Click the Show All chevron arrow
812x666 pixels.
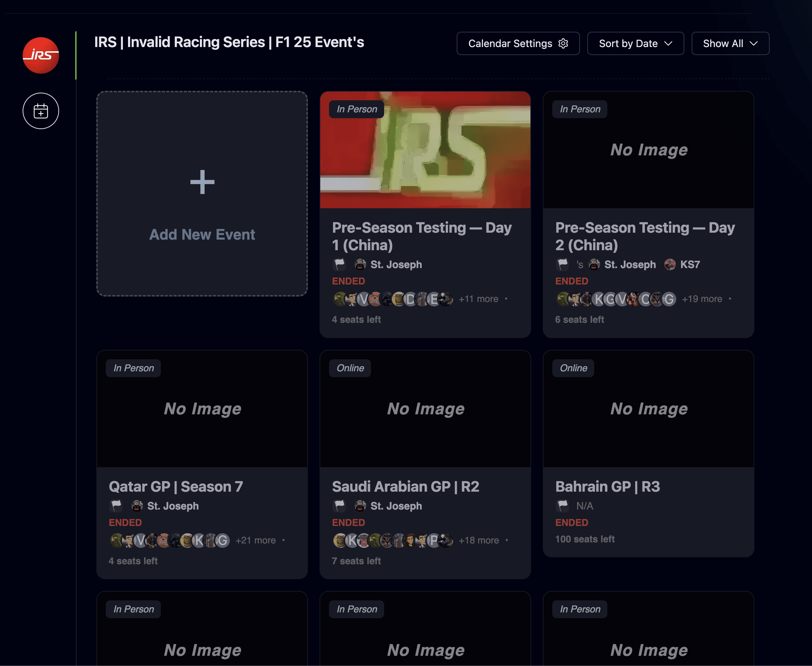[753, 43]
